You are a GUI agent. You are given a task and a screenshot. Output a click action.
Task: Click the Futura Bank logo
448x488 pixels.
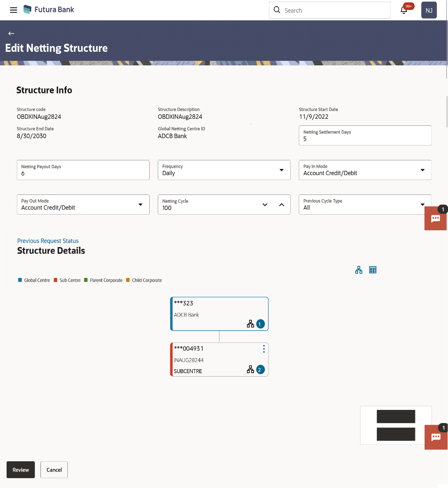pyautogui.click(x=49, y=9)
